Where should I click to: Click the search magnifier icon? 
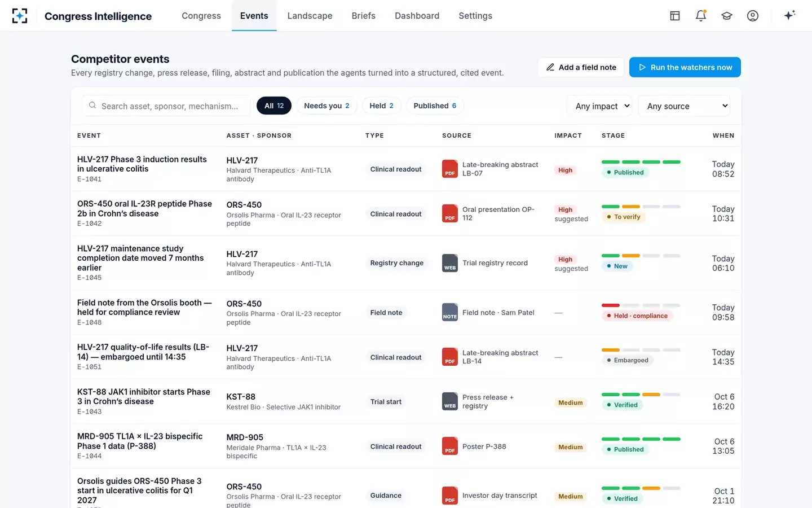tap(92, 106)
